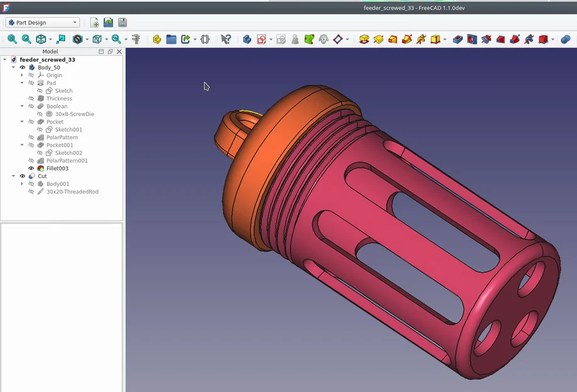Select the 30x20-ThreadedRod tree item
This screenshot has height=392, width=577.
tap(72, 191)
